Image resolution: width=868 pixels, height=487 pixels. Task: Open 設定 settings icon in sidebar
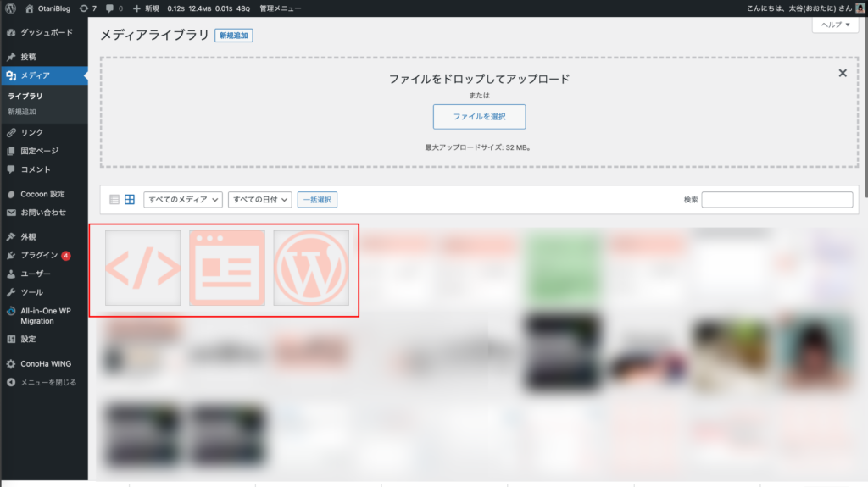point(11,340)
